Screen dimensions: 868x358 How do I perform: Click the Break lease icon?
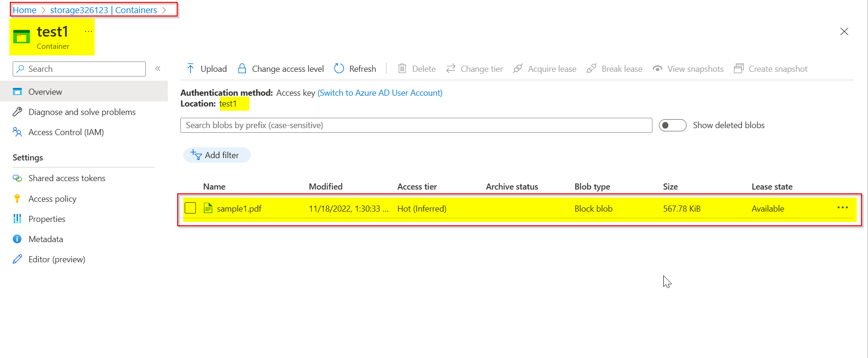pos(591,69)
